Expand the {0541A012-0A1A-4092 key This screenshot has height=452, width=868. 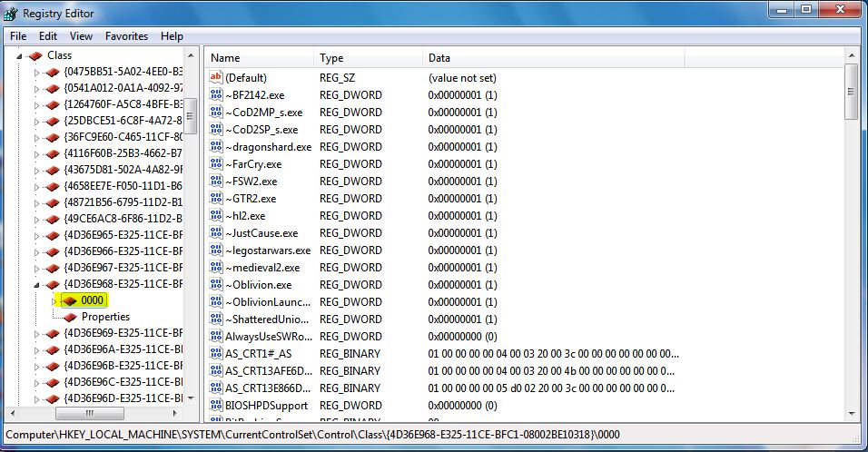[36, 89]
